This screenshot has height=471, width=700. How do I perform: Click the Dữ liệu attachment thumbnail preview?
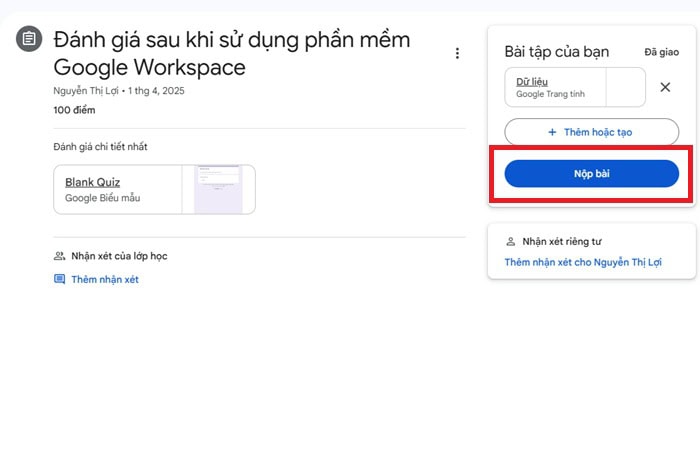626,87
